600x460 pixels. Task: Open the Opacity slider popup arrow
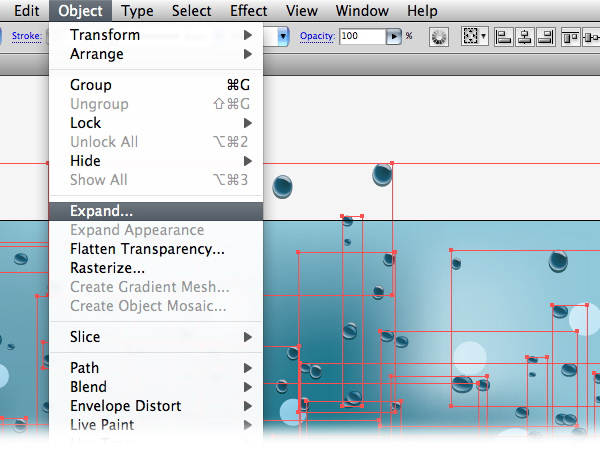[394, 36]
